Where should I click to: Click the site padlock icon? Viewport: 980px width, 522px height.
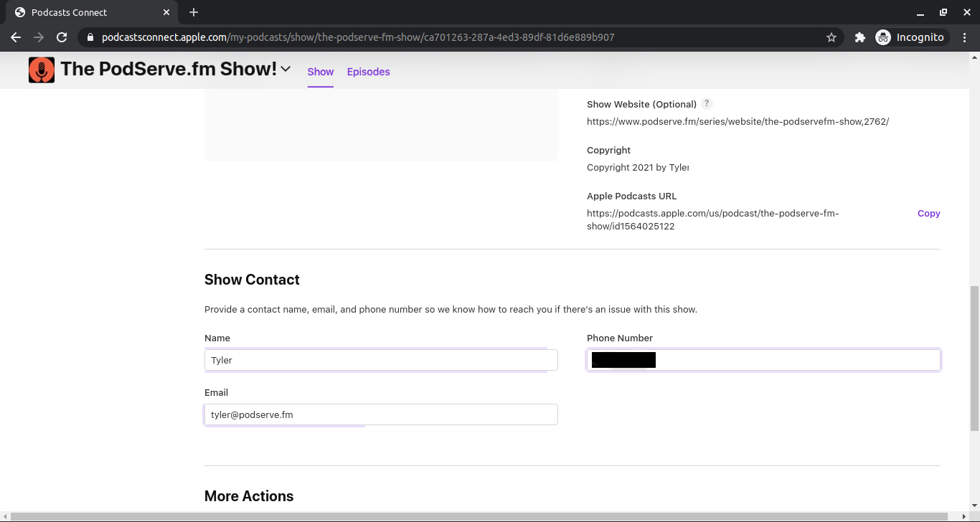(90, 37)
